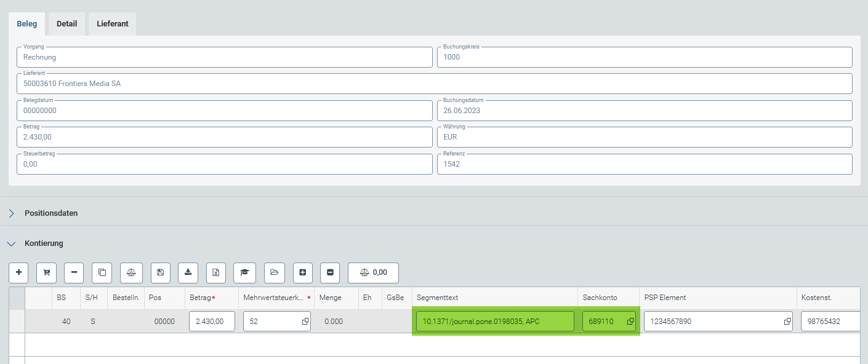Click the filled square minus icon
This screenshot has width=868, height=364.
[x=330, y=272]
